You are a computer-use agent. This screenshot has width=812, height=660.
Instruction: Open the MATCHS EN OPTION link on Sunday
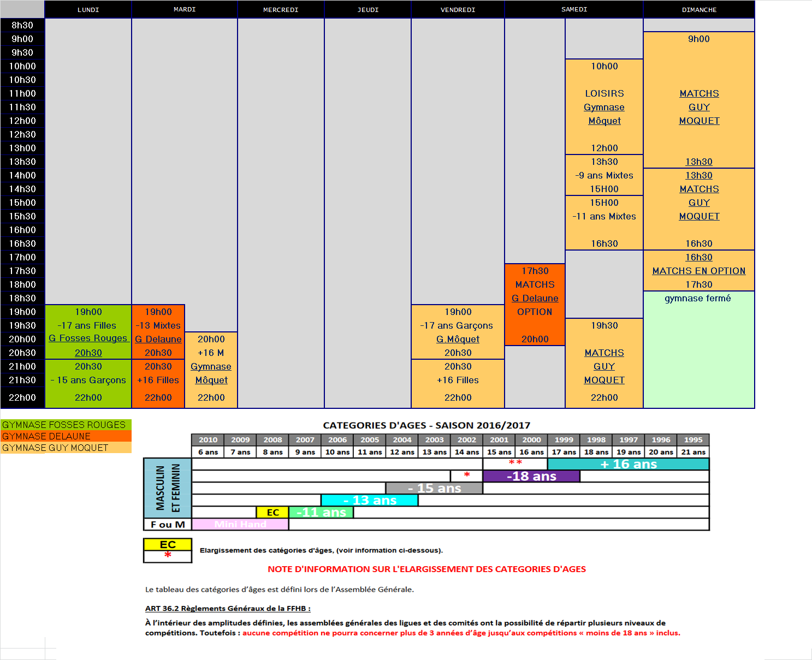698,271
